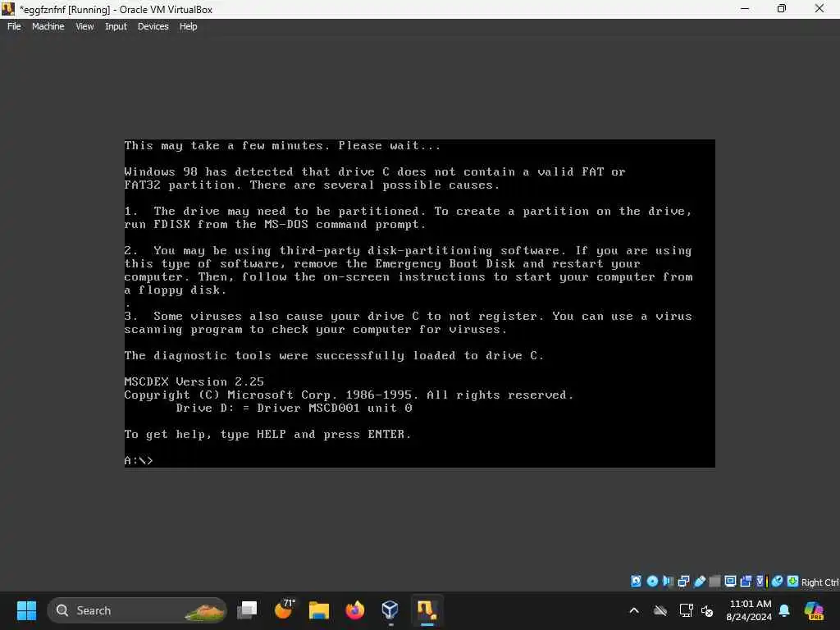The height and width of the screenshot is (630, 840).
Task: Open the Windows Start menu
Action: tap(26, 610)
